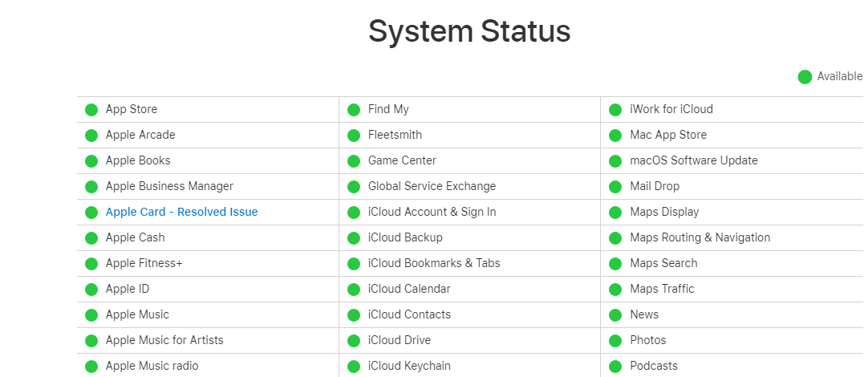Screen dimensions: 868x377
Task: Select the Maps Display service name
Action: point(664,212)
